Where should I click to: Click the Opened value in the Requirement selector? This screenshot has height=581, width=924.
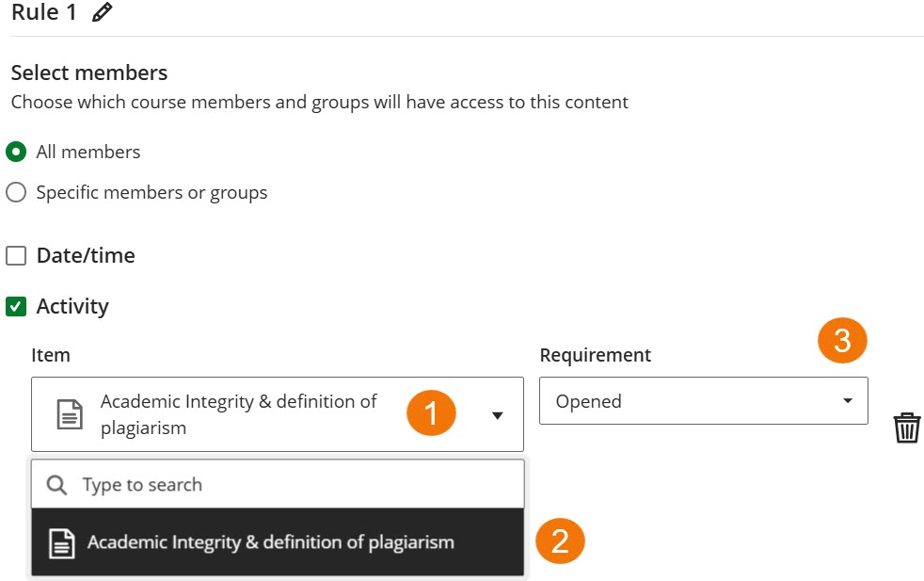(x=588, y=400)
